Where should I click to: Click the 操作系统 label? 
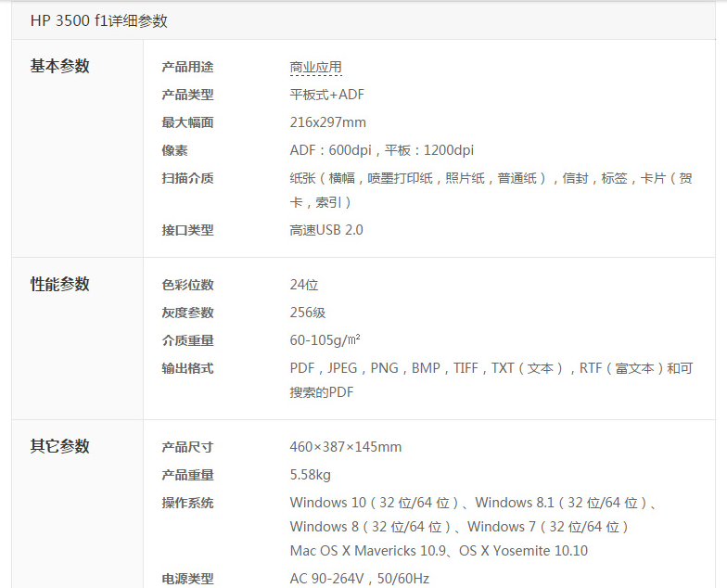tap(187, 503)
